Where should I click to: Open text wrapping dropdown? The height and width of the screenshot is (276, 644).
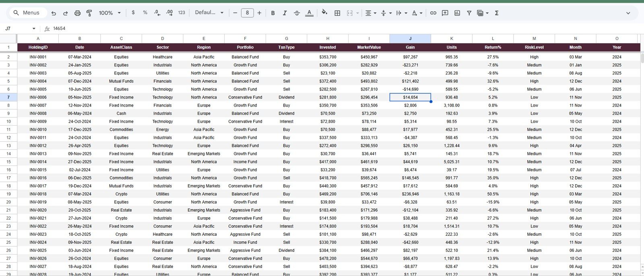[401, 13]
